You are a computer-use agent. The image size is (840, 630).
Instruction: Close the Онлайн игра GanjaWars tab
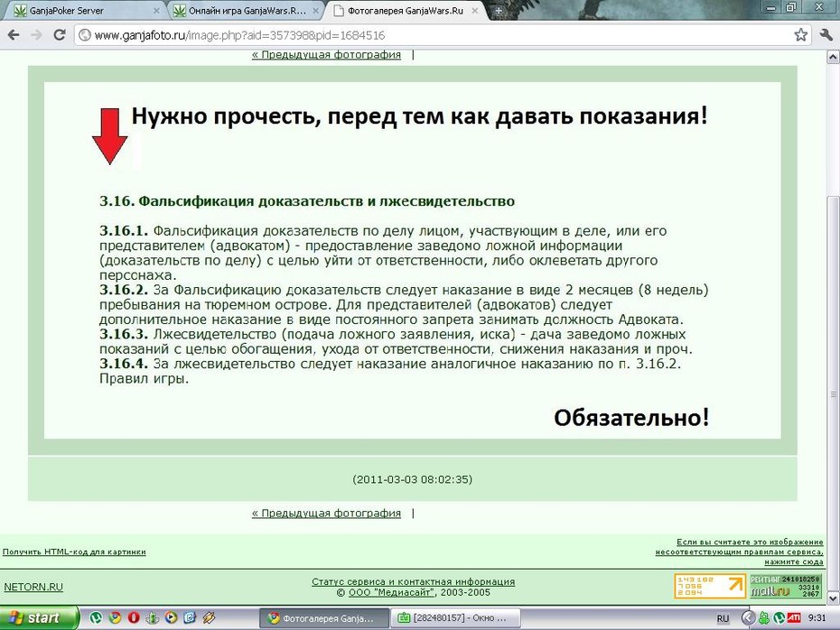(x=315, y=10)
